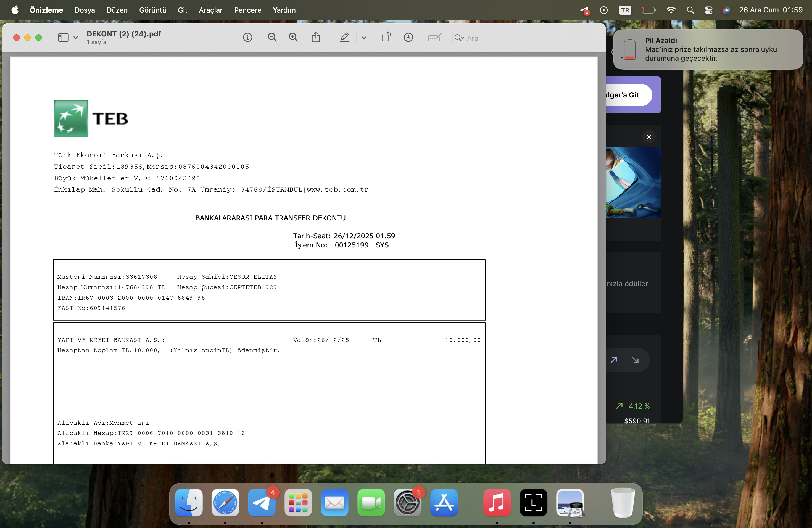Open the Pencere menu
Viewport: 812px width, 528px height.
248,10
